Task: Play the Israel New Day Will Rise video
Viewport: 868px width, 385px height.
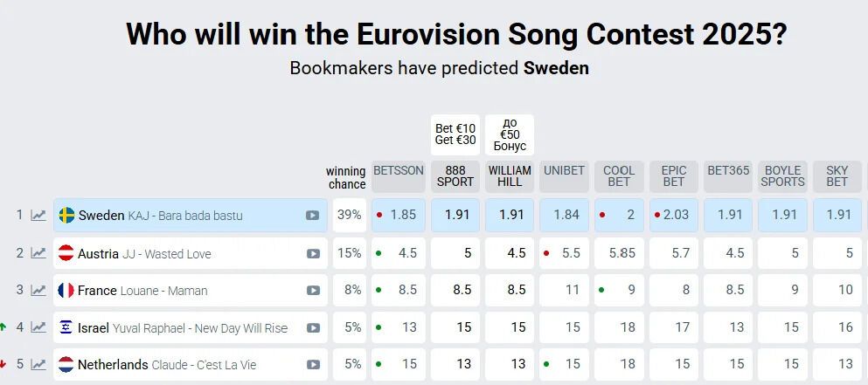Action: point(312,328)
